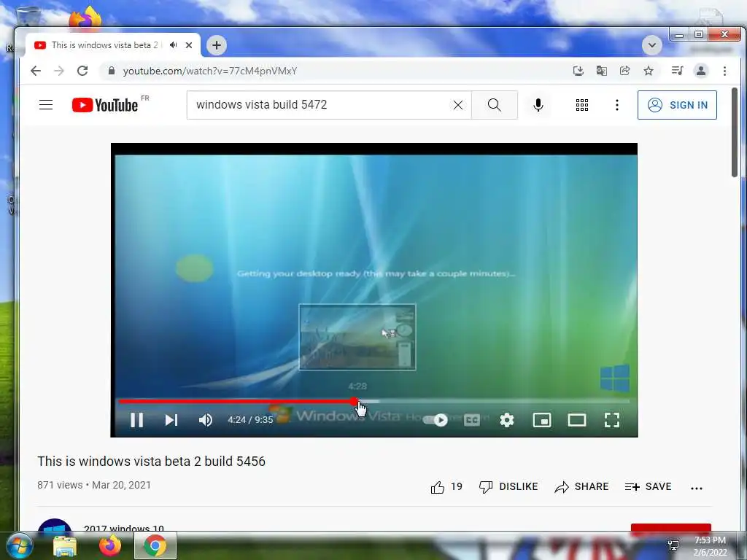This screenshot has width=747, height=560.
Task: Click the lock icon in address bar
Action: point(112,71)
